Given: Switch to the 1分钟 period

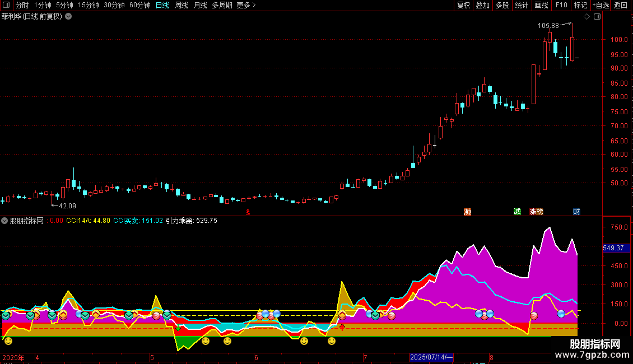Looking at the screenshot, I should [x=43, y=5].
